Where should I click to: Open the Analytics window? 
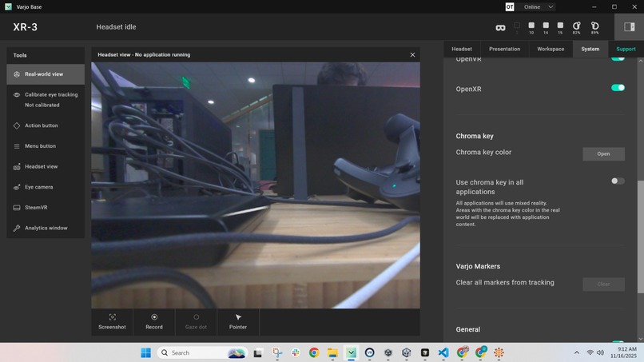(x=46, y=228)
